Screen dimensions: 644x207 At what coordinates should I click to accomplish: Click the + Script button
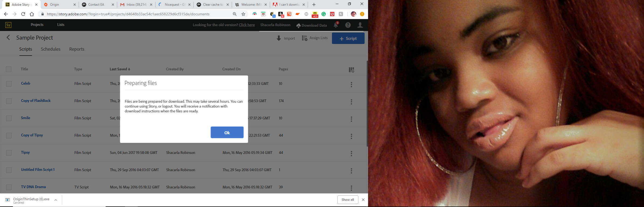(348, 38)
